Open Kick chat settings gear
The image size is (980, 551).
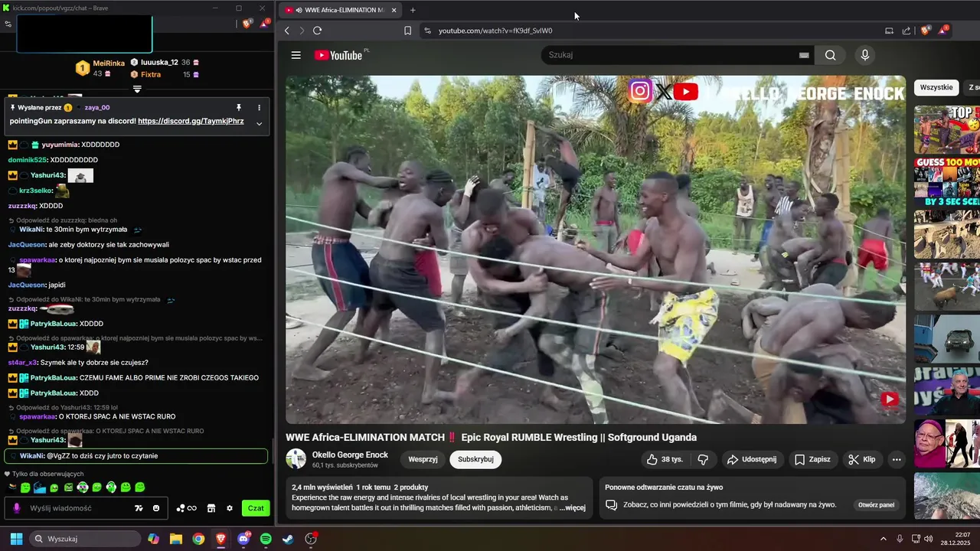coord(229,508)
